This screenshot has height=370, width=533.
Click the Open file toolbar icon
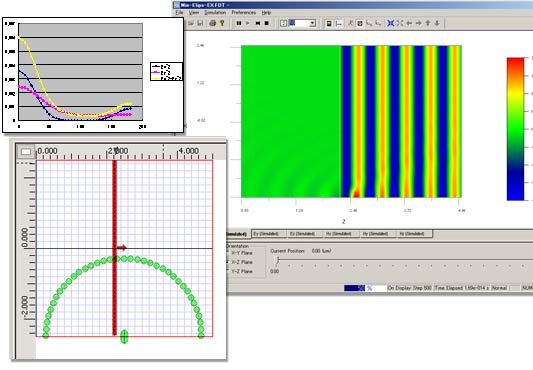pos(191,23)
